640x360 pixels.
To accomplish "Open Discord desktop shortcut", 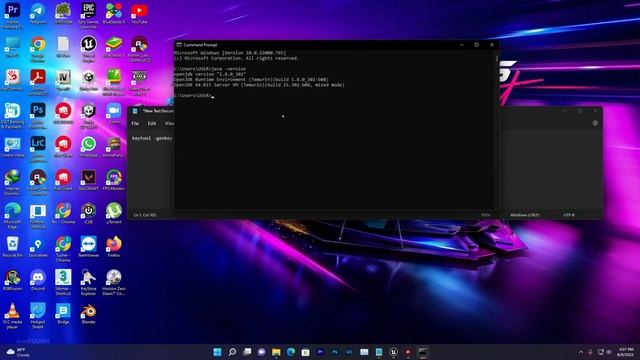I will coord(38,281).
